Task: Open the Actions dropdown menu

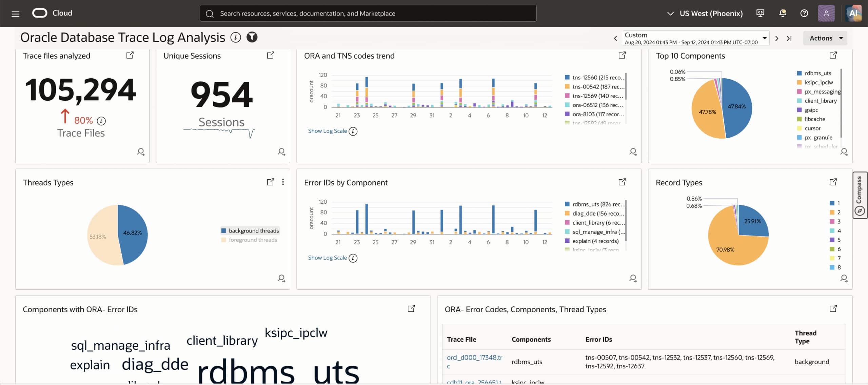Action: (825, 38)
